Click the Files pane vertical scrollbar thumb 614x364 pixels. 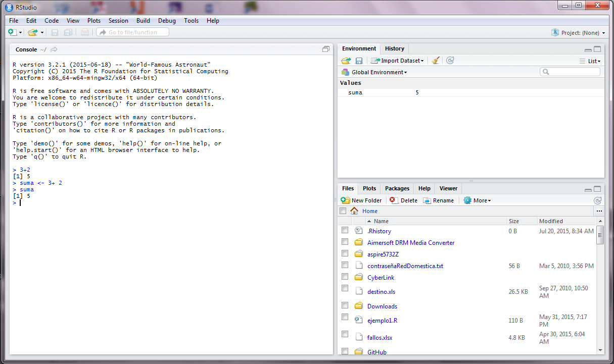[600, 235]
